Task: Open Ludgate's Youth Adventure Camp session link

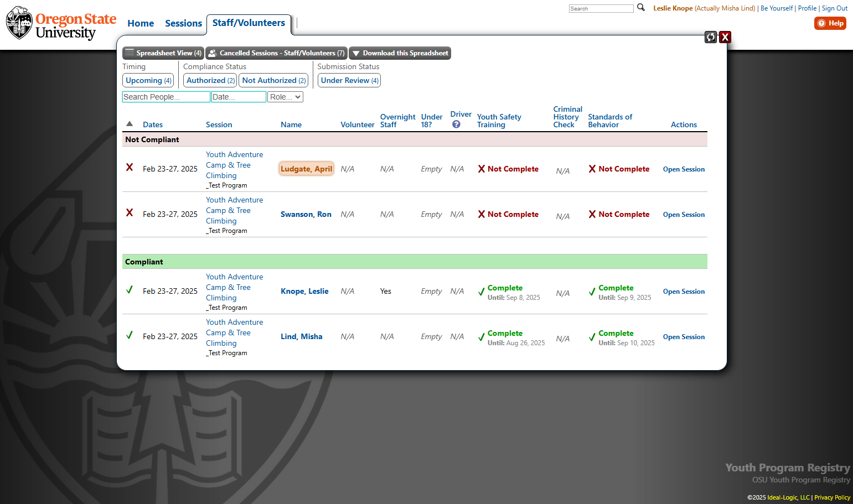Action: click(235, 165)
